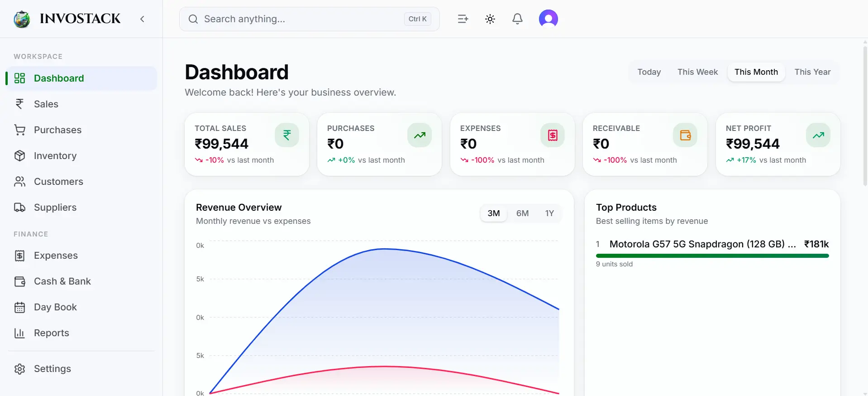Image resolution: width=868 pixels, height=396 pixels.
Task: Set the revenue chart range to 3M
Action: (494, 213)
